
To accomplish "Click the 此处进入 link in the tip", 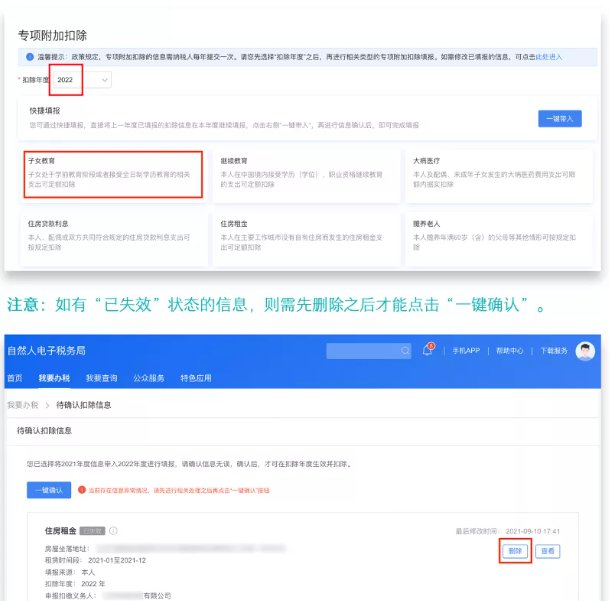I will pyautogui.click(x=549, y=57).
